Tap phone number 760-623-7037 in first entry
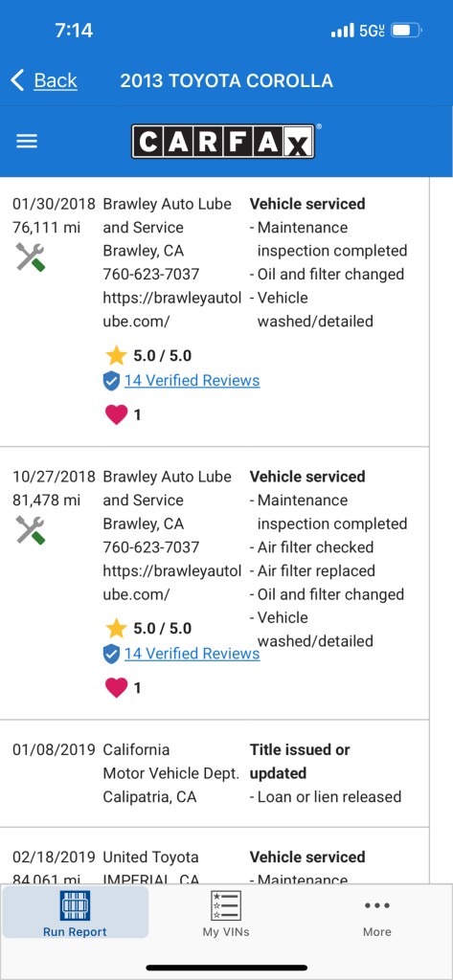Image resolution: width=453 pixels, height=980 pixels. click(x=151, y=275)
